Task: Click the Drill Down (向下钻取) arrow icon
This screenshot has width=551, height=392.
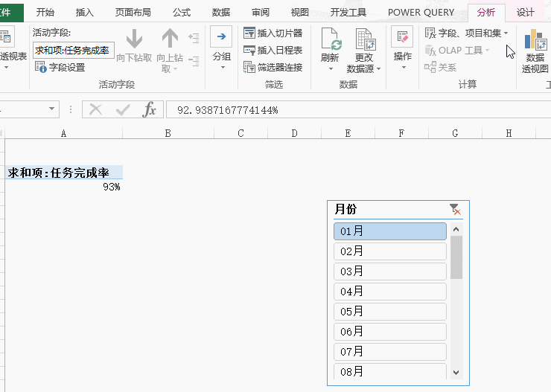Action: coord(134,39)
